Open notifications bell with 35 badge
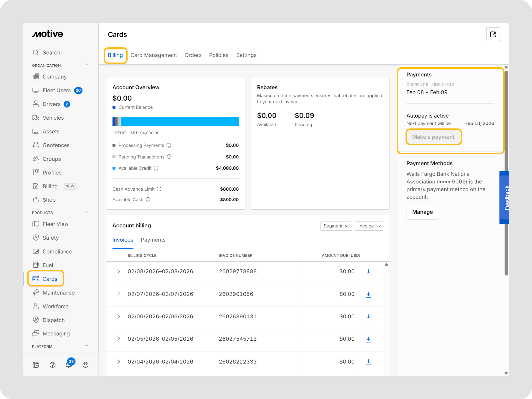This screenshot has width=532, height=399. (69, 365)
